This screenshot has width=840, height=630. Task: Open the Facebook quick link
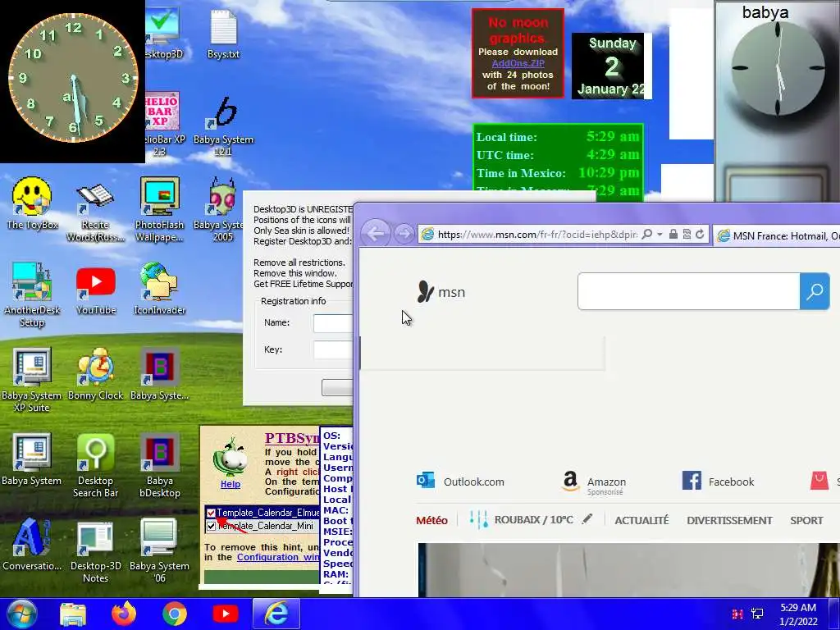(718, 481)
